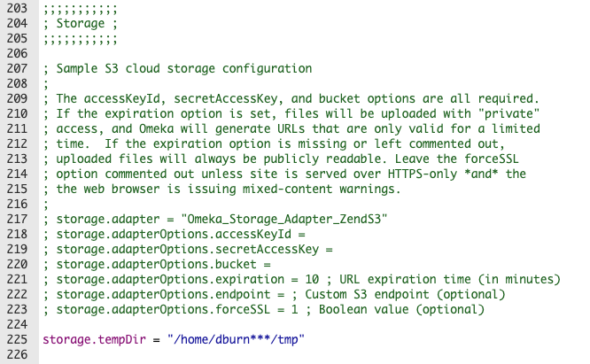The height and width of the screenshot is (364, 590).
Task: Click empty line 226
Action: (x=313, y=354)
